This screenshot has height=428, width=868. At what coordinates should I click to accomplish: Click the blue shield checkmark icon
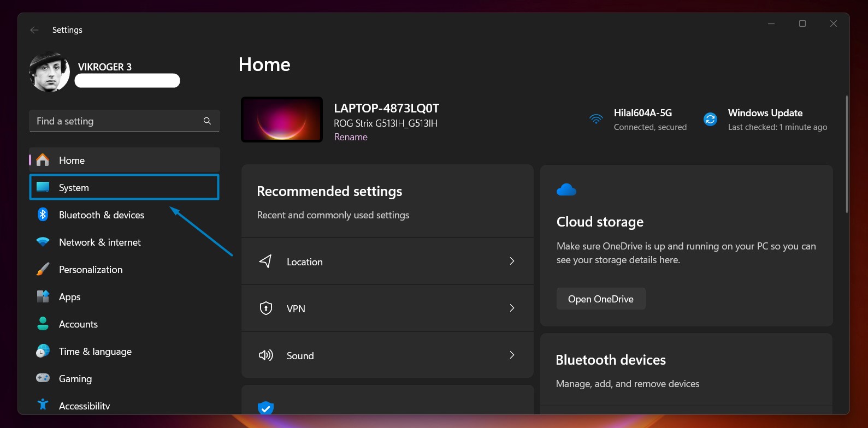(265, 408)
